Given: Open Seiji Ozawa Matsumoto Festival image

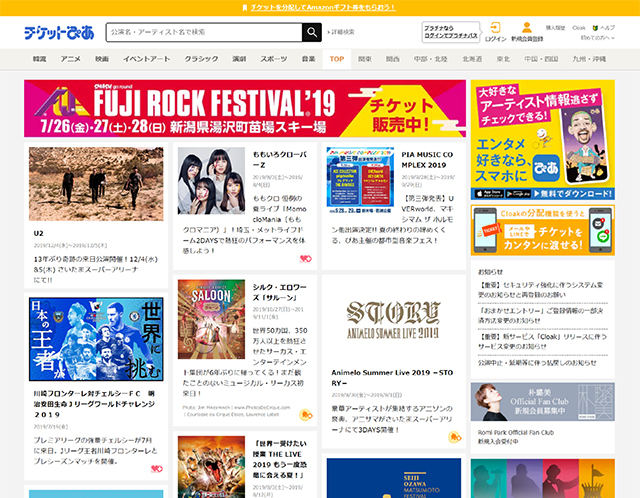Looking at the screenshot, I should pos(394,478).
